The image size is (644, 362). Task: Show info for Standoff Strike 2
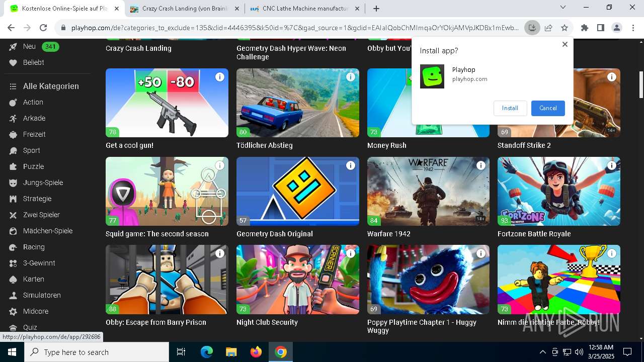(612, 77)
